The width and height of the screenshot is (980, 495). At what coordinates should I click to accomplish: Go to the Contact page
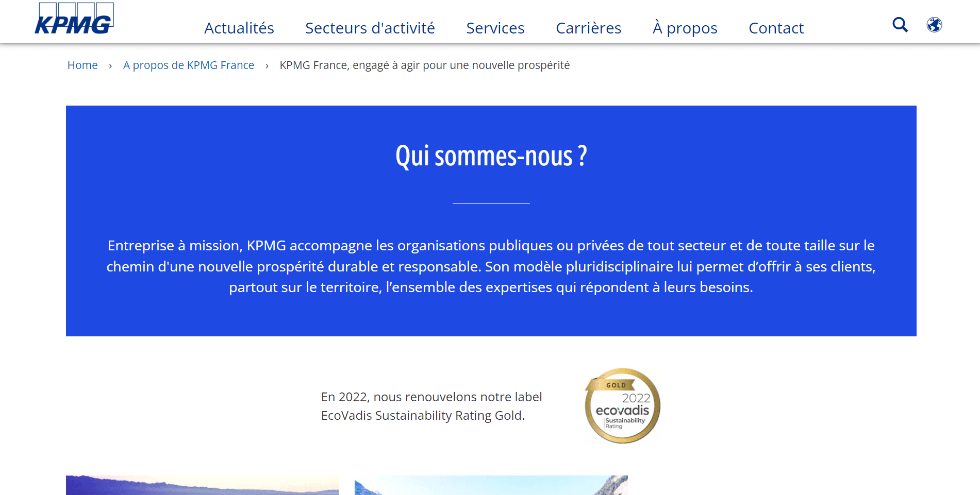click(x=776, y=28)
